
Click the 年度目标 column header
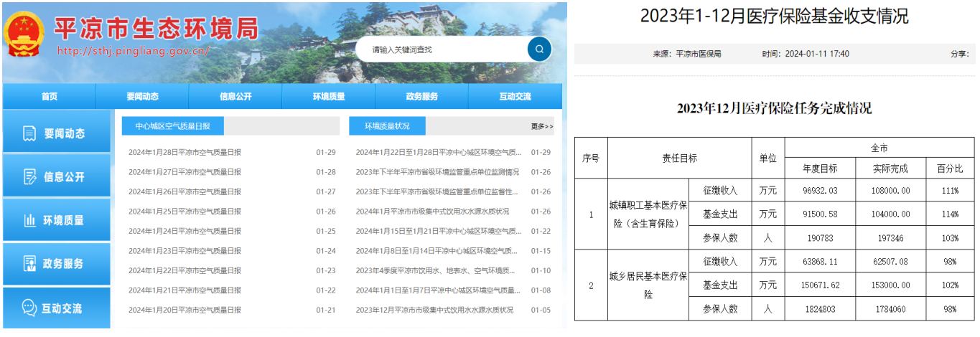pos(820,168)
